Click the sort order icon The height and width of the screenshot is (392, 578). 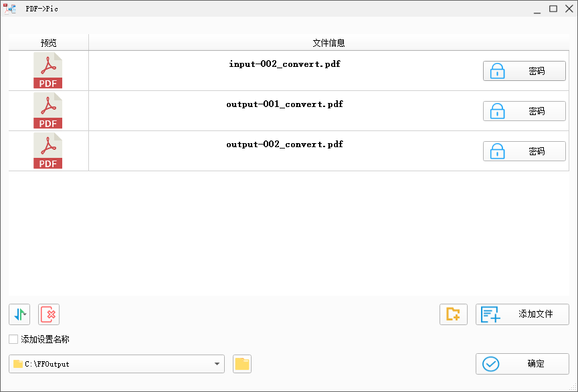pos(19,314)
